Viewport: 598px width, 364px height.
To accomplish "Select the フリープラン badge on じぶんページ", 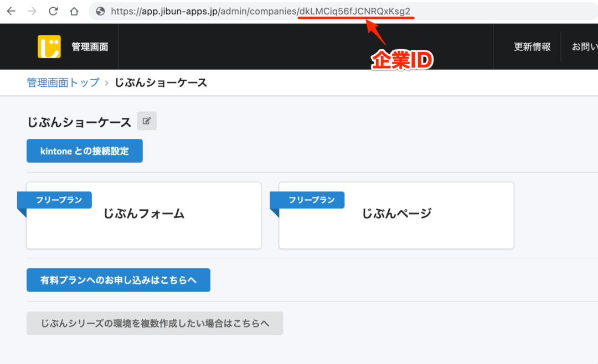I will point(307,200).
